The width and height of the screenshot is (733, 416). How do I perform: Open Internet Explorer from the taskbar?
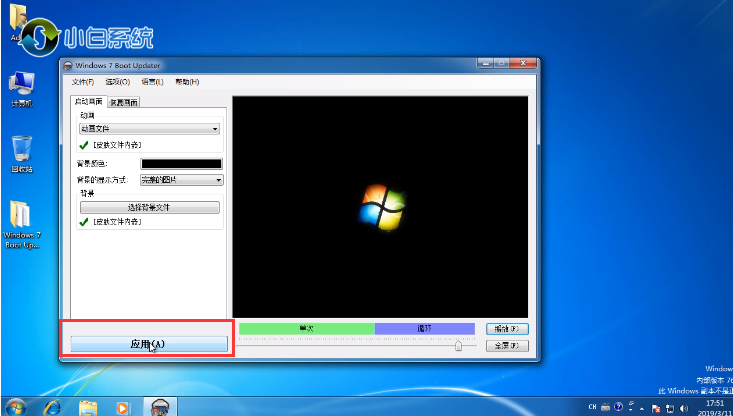click(53, 405)
